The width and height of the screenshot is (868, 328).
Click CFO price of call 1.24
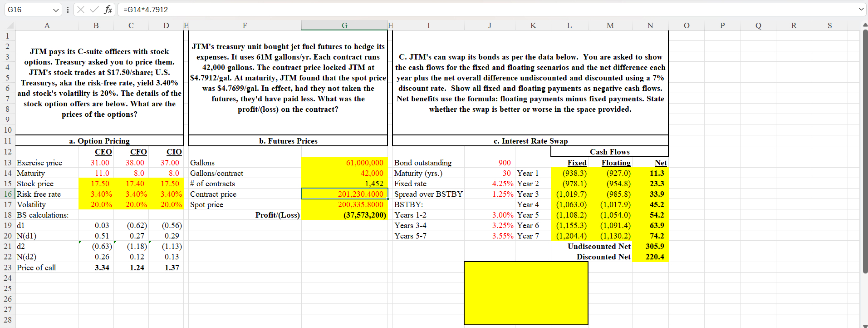coord(131,268)
